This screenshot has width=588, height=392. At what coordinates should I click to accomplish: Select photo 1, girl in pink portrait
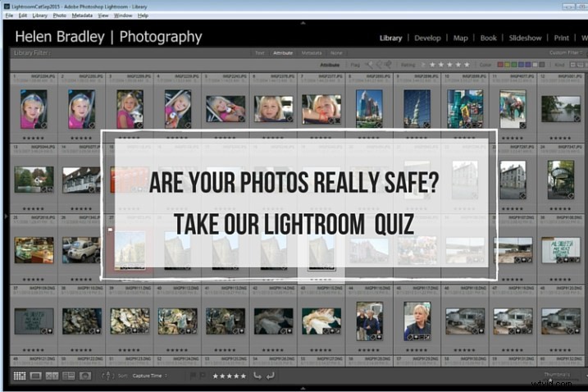34,109
